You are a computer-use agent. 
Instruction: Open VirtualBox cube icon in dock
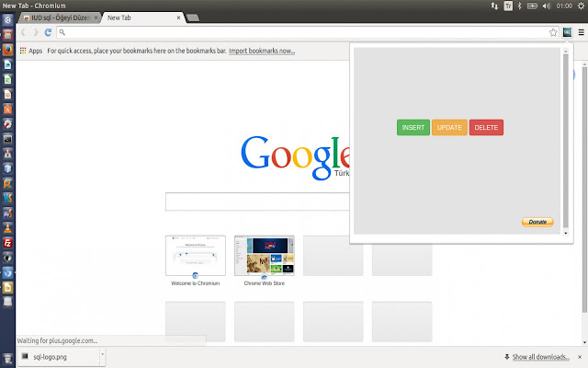[7, 168]
